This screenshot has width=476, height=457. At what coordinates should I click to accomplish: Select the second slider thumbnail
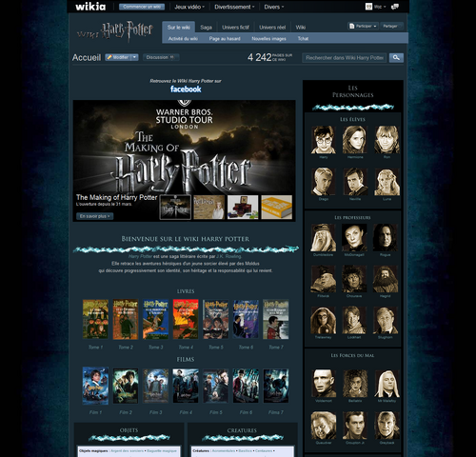pyautogui.click(x=209, y=207)
